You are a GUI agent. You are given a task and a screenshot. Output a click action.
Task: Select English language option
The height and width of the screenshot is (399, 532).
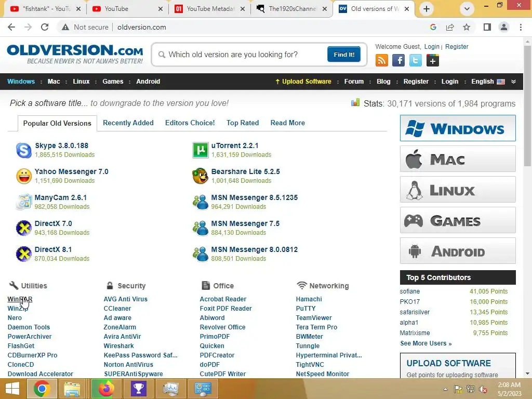[488, 82]
